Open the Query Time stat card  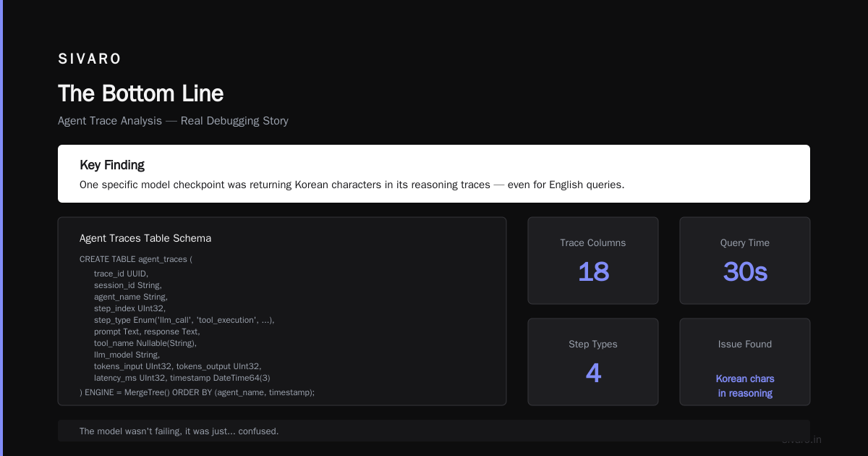(x=745, y=261)
